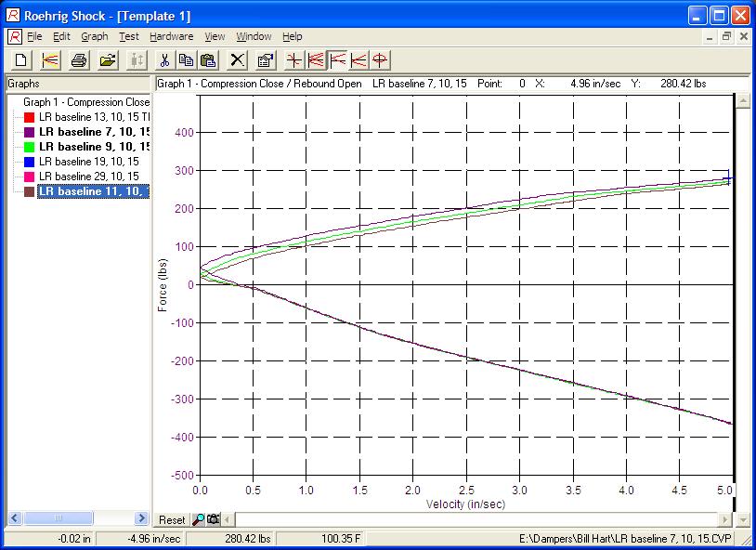
Task: Open the Hardware menu
Action: pos(171,37)
